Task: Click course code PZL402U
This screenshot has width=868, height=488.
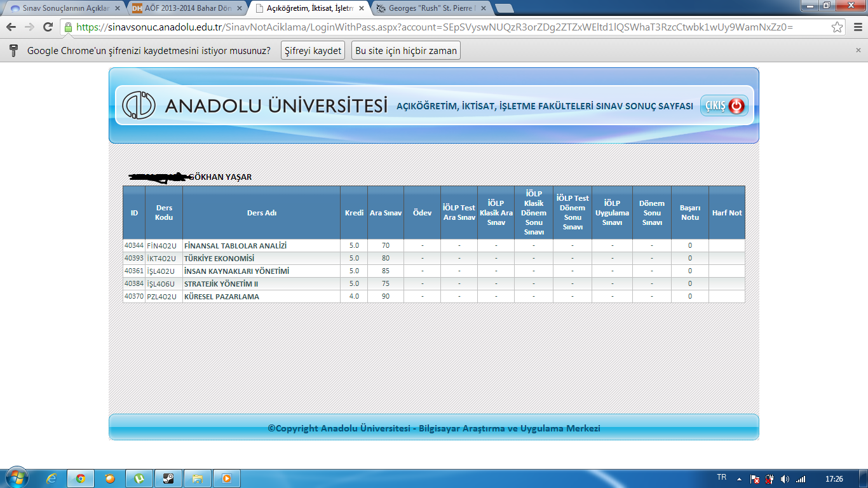Action: (161, 297)
